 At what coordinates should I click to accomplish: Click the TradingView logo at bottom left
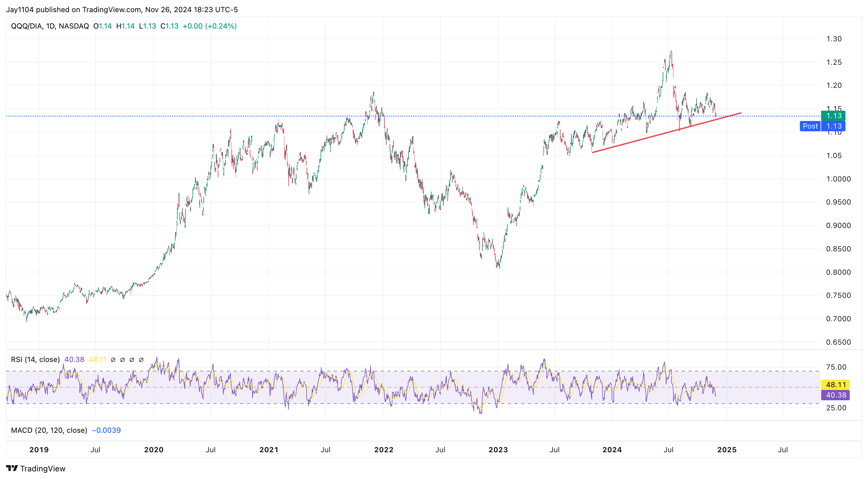pos(36,469)
